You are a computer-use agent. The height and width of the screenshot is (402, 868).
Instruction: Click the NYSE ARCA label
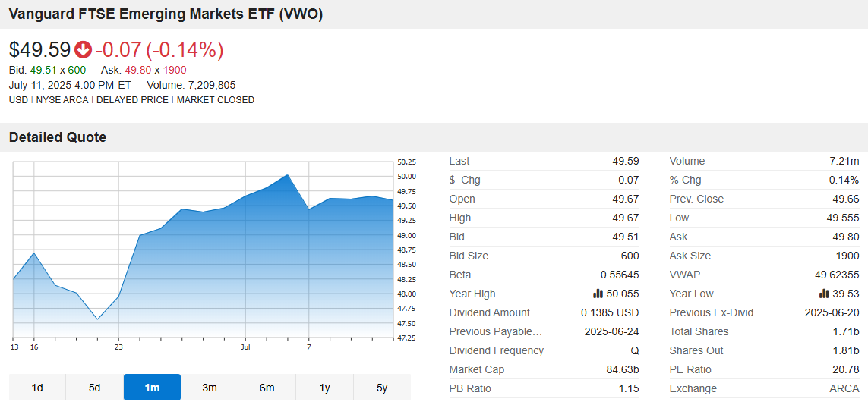pyautogui.click(x=64, y=100)
